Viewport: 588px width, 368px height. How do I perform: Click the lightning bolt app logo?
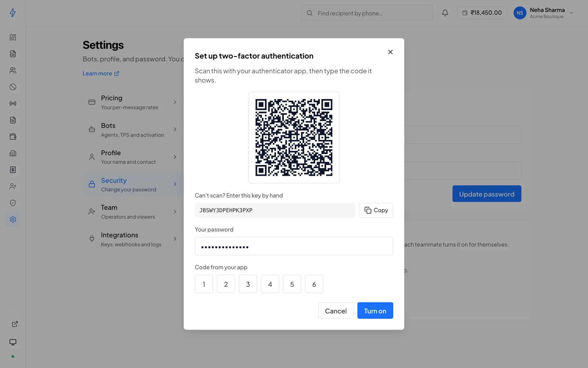(x=13, y=13)
